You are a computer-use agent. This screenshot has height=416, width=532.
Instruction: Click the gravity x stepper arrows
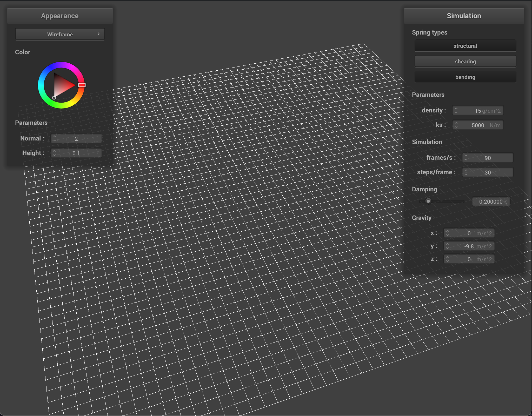(x=447, y=233)
